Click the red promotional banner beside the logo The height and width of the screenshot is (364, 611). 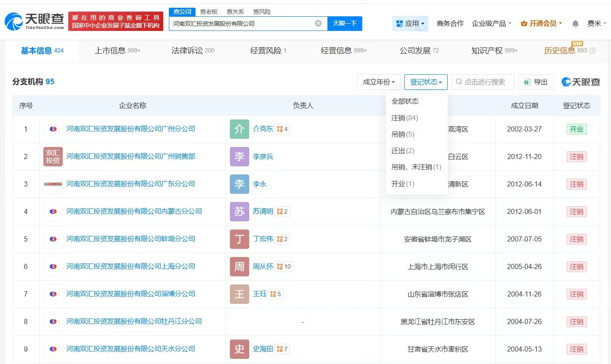(x=116, y=21)
